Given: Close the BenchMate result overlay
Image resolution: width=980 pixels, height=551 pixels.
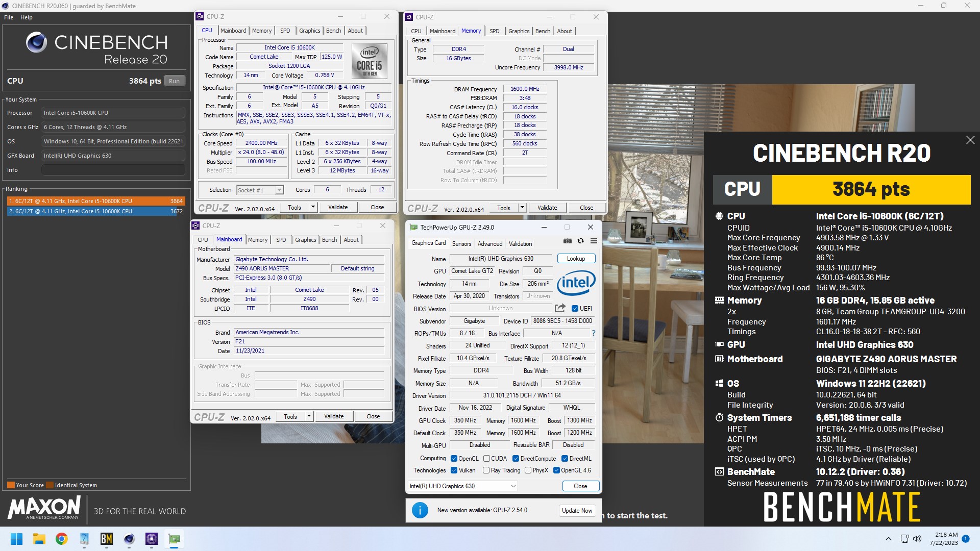Looking at the screenshot, I should tap(970, 140).
